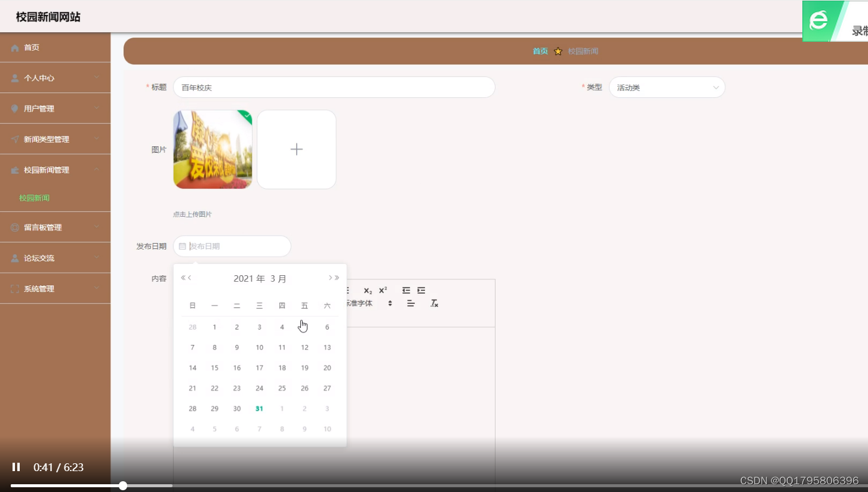Select 校园新闻 submenu item

coord(34,198)
